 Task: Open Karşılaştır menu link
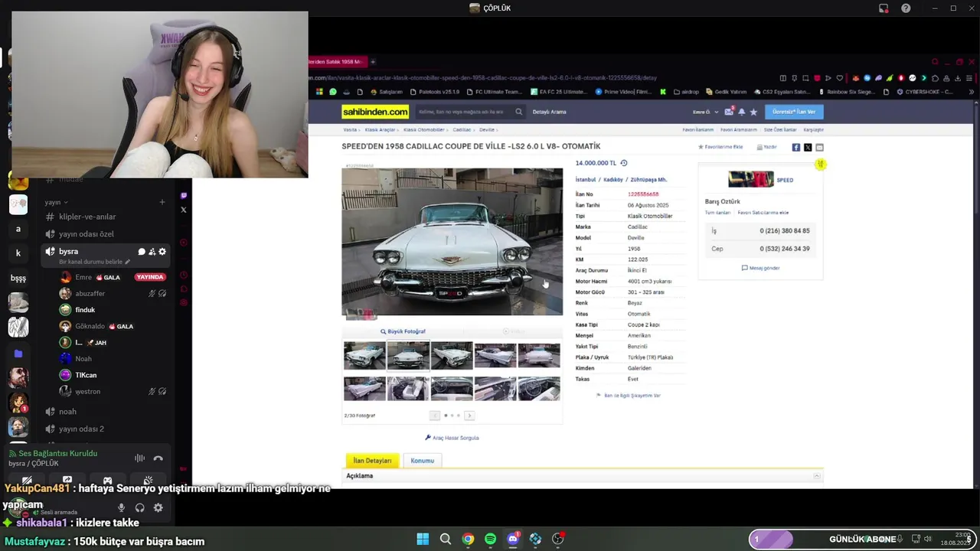pyautogui.click(x=813, y=130)
